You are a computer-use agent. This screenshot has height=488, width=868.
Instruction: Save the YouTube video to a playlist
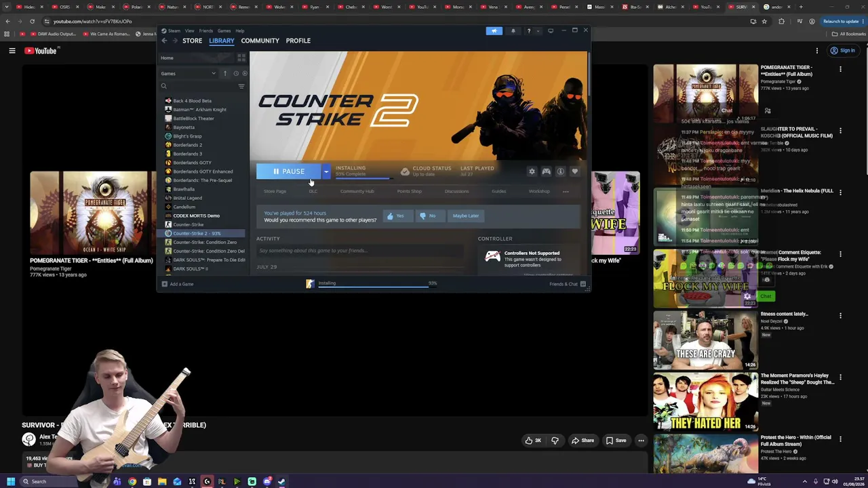click(616, 441)
